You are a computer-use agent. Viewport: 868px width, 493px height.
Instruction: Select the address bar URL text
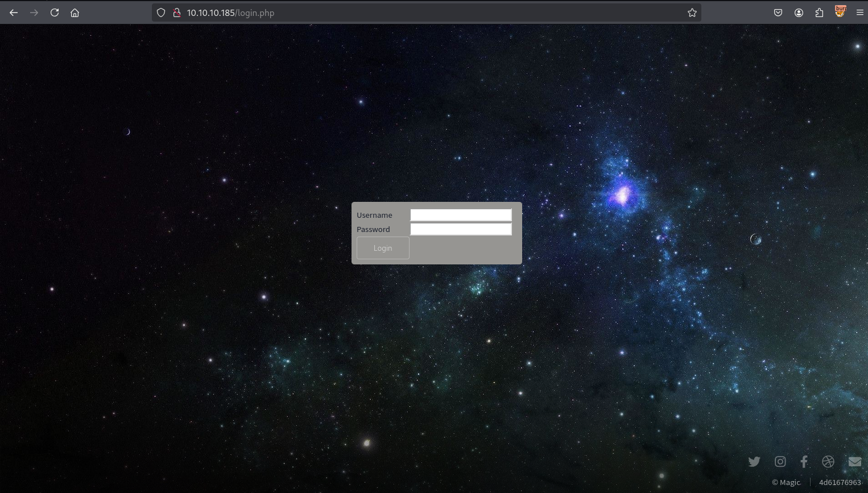point(230,13)
